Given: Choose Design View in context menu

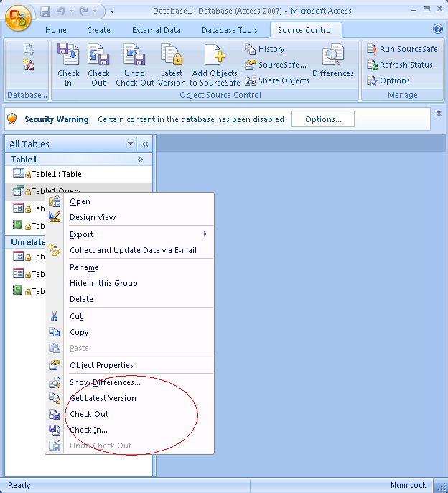Looking at the screenshot, I should pos(93,217).
